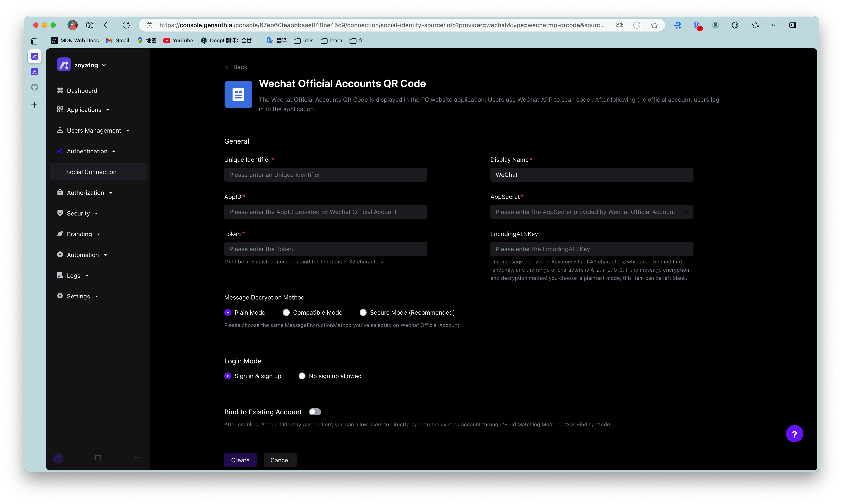Click the Display Name field with WeChat
Viewport: 843px width, 504px height.
[x=592, y=174]
